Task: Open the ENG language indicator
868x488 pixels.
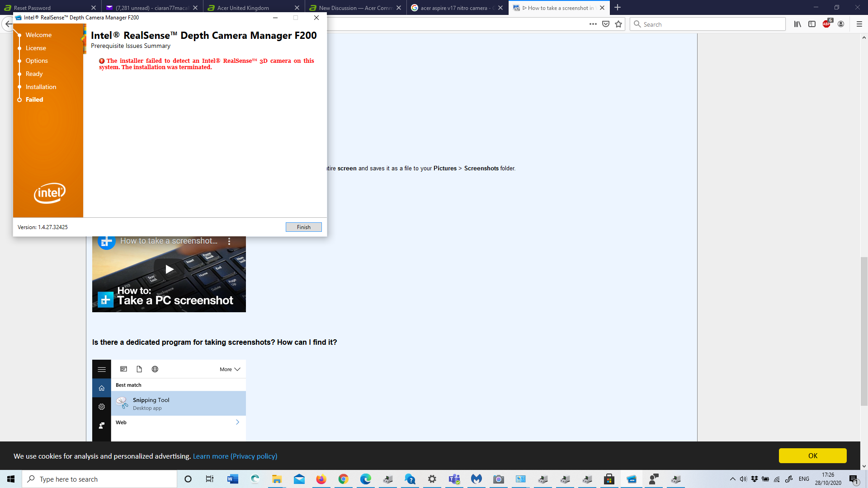Action: [x=804, y=479]
